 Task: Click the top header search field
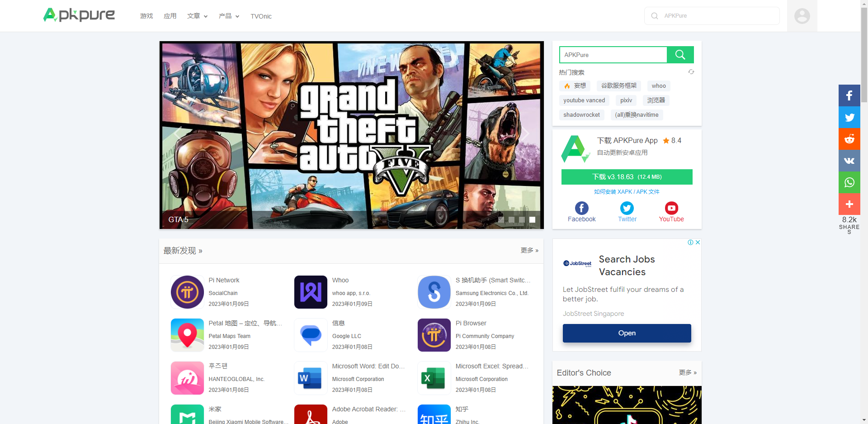coord(712,16)
